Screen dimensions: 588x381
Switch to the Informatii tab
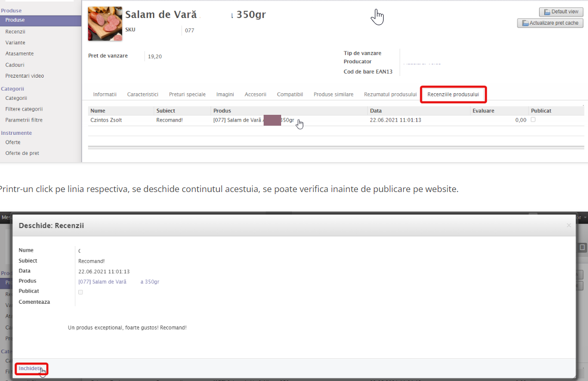coord(105,95)
